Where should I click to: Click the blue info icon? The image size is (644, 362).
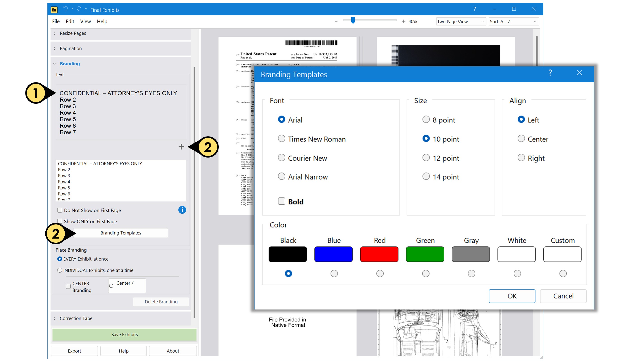(x=182, y=210)
